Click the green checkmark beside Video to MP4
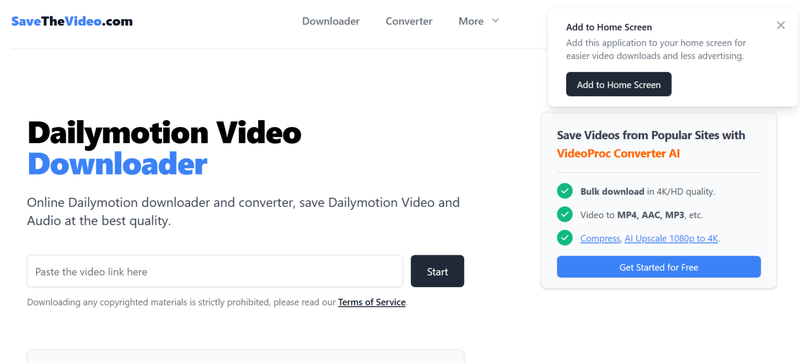 pos(564,215)
